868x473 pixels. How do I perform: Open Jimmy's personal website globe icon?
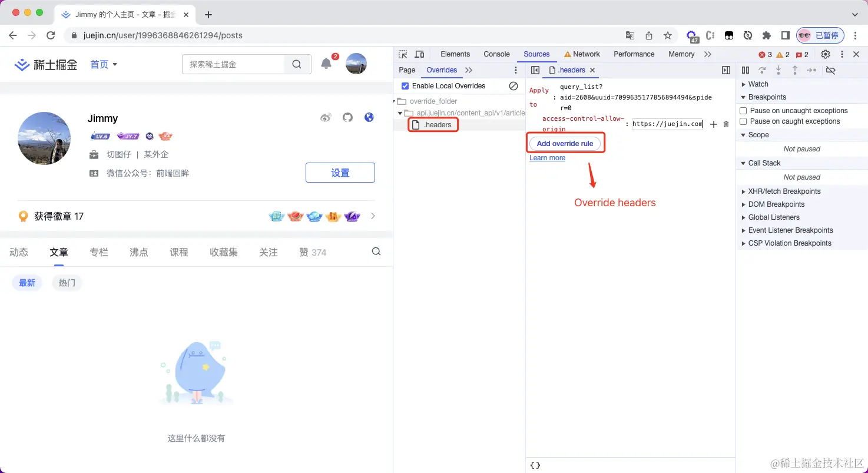[369, 117]
